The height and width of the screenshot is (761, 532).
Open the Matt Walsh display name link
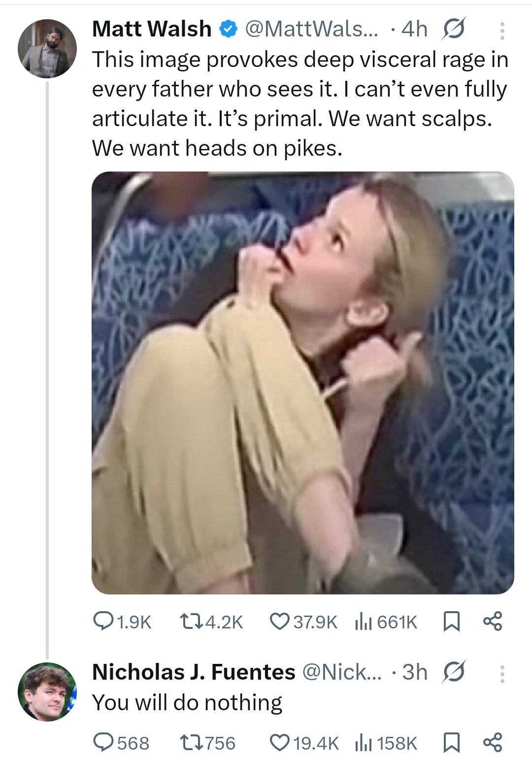coord(152,29)
